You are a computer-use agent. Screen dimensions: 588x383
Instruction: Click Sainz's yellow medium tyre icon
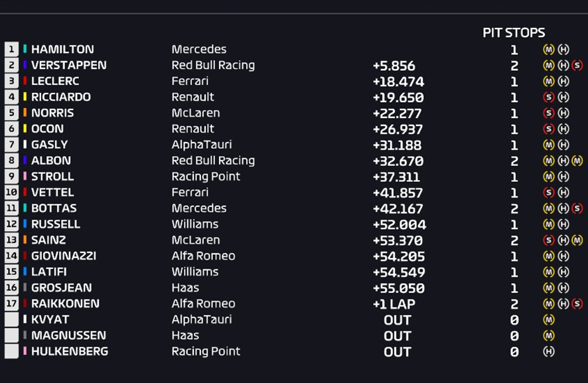pyautogui.click(x=577, y=240)
